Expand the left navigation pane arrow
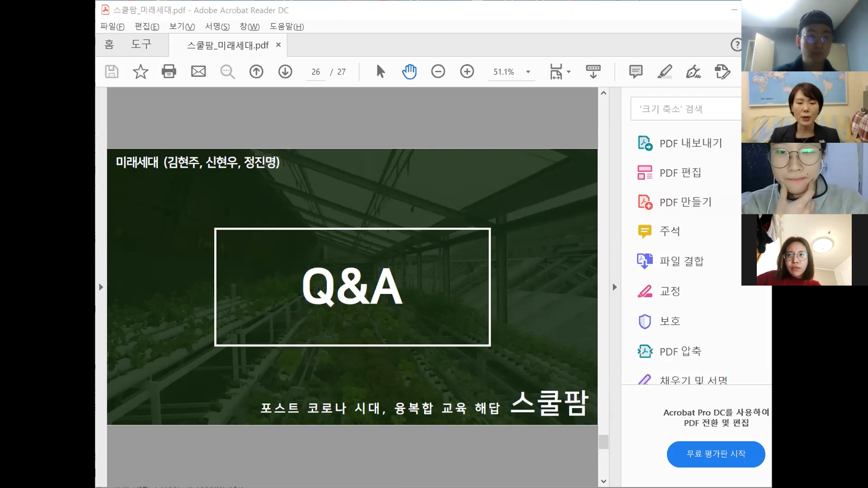The width and height of the screenshot is (868, 488). (101, 287)
